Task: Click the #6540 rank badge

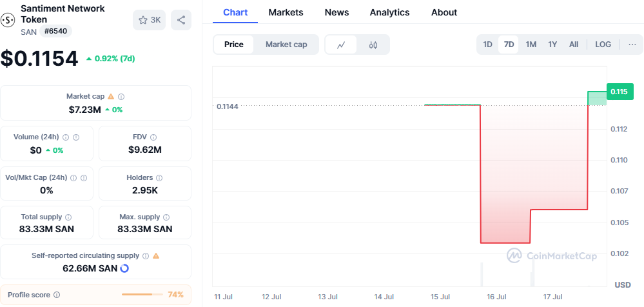Action: 56,31
